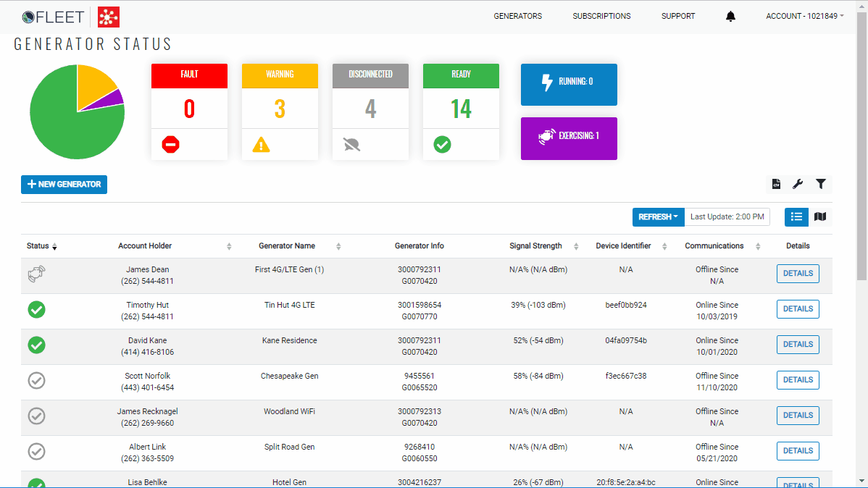Click device identifier '04fa09754b'
868x488 pixels.
click(x=626, y=341)
